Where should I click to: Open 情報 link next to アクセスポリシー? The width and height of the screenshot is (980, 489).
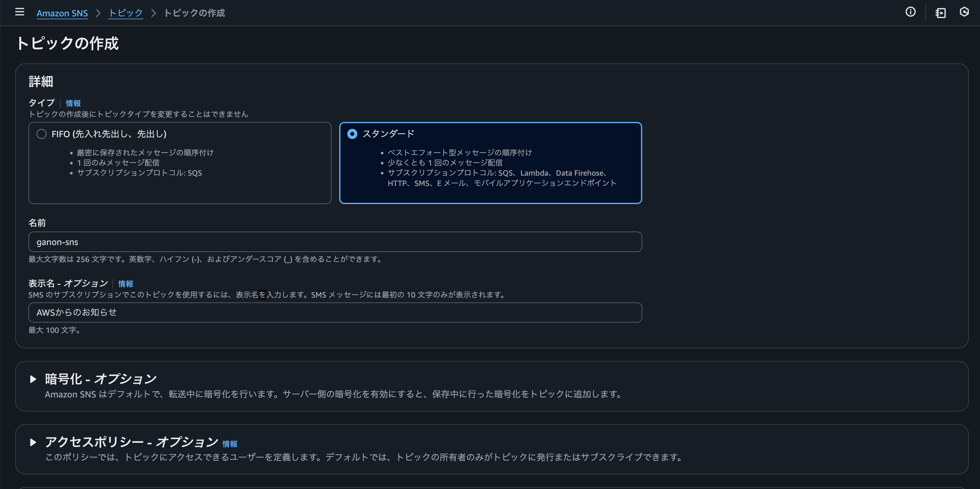(x=230, y=444)
